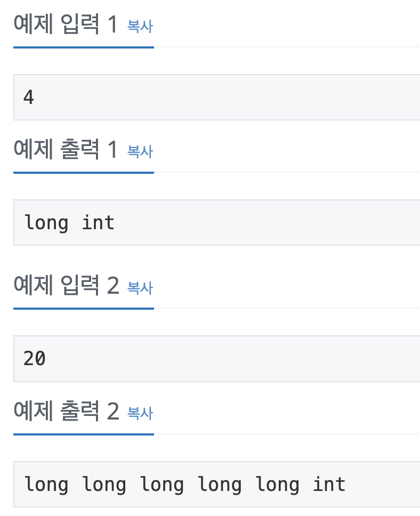Click the '예제 출력 2' heading
Screen dimensions: 420x516
tap(66, 410)
